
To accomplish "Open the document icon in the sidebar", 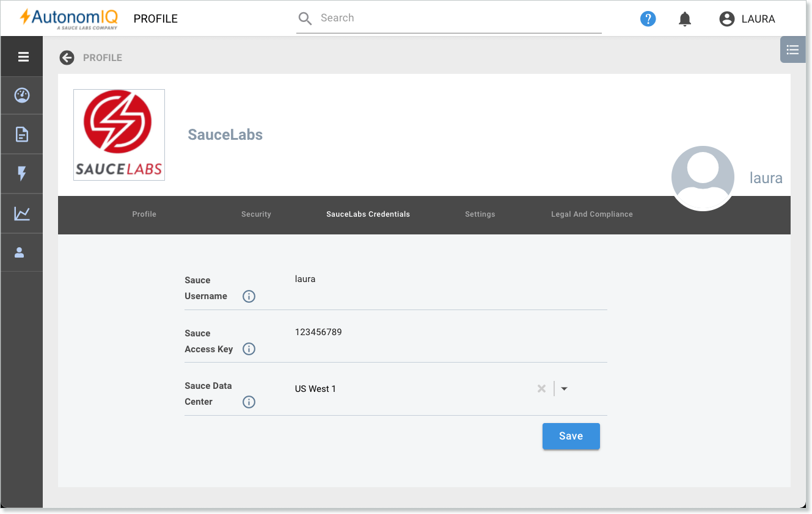I will (x=22, y=134).
